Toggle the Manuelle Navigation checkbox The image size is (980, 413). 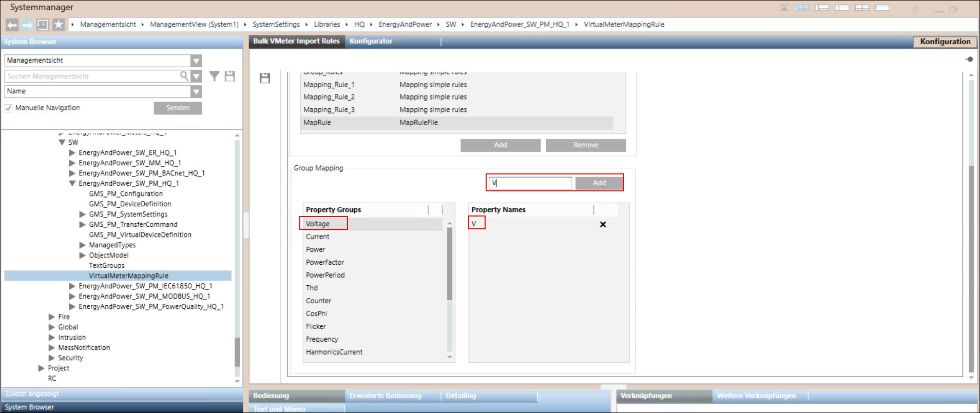point(8,108)
